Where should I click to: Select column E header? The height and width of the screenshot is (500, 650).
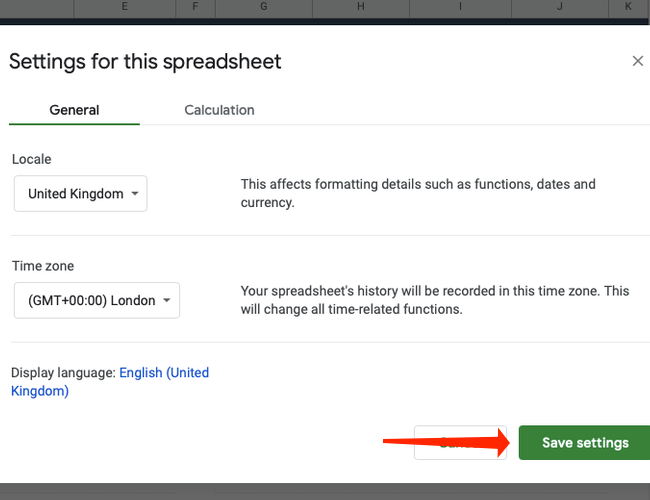pos(124,7)
